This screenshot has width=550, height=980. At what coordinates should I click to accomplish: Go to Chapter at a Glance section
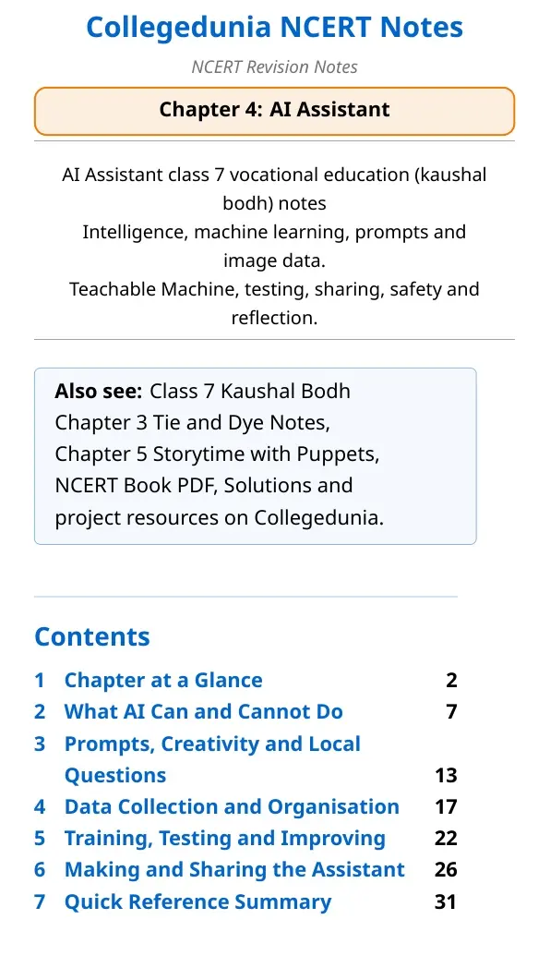(x=163, y=680)
